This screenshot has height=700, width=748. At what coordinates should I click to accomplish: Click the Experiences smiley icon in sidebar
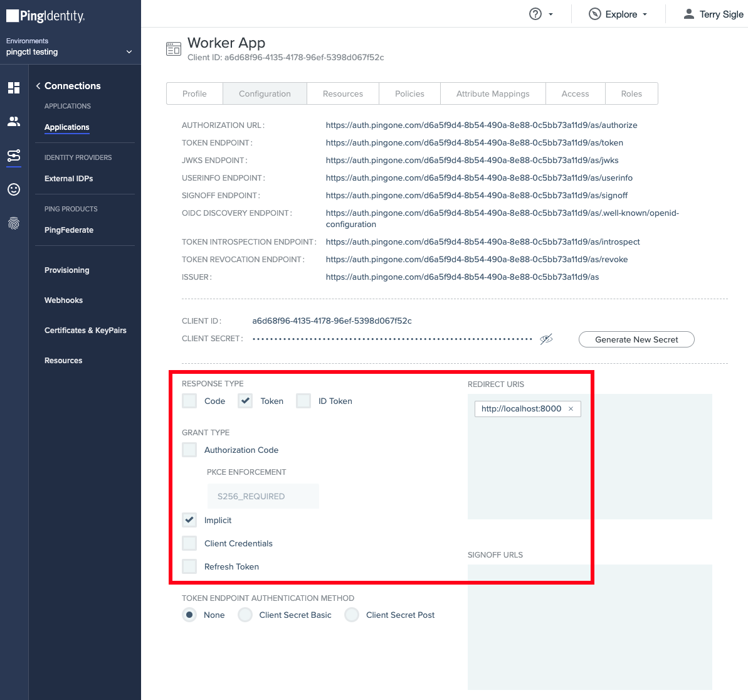click(14, 189)
